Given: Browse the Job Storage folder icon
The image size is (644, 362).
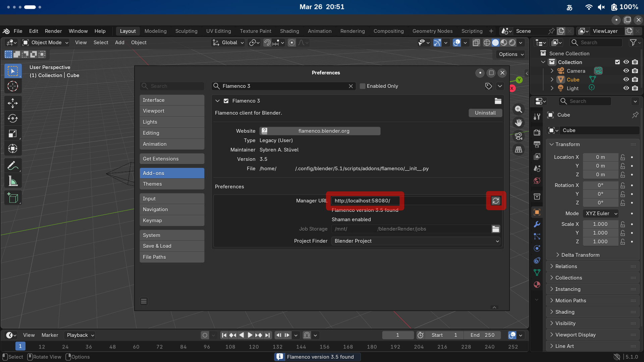Looking at the screenshot, I should click(496, 229).
